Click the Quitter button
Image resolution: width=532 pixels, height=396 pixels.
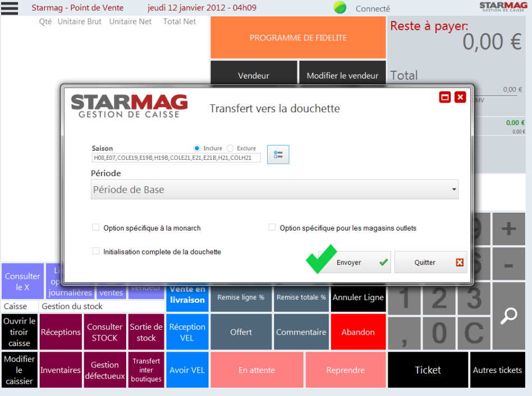tap(430, 262)
